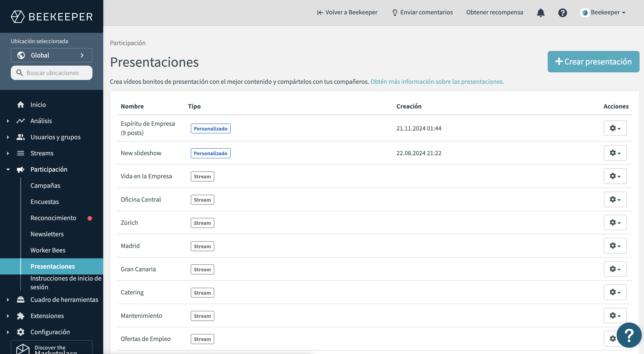Open actions gear for Vida en la Empresa
The height and width of the screenshot is (354, 644).
coord(615,176)
